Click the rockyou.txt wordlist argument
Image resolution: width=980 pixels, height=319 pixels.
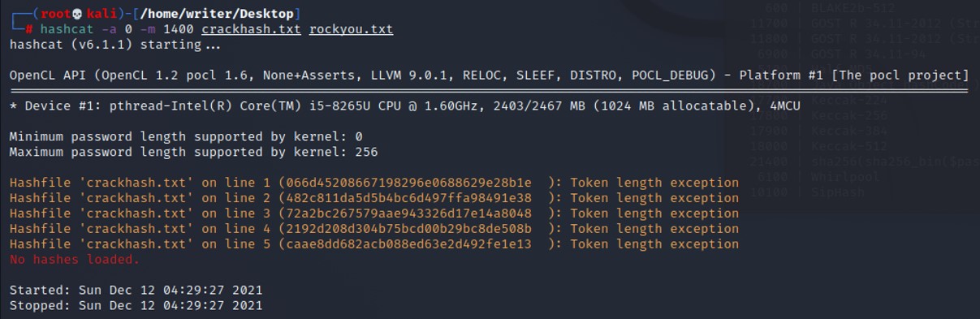pos(351,29)
